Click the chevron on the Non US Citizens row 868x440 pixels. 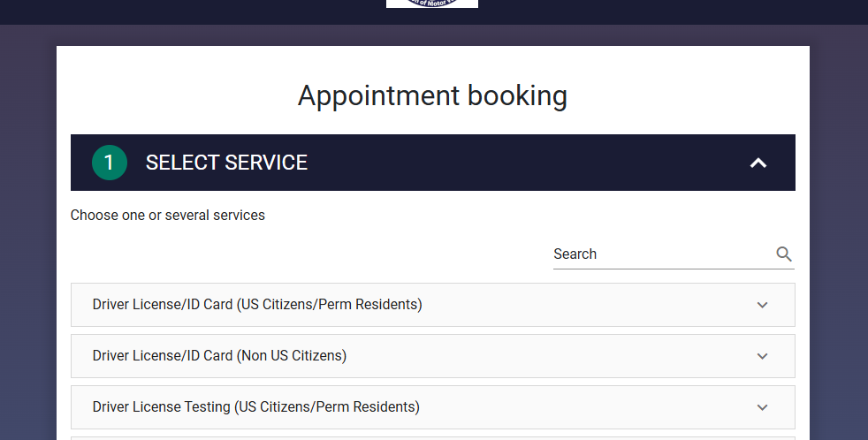click(762, 356)
